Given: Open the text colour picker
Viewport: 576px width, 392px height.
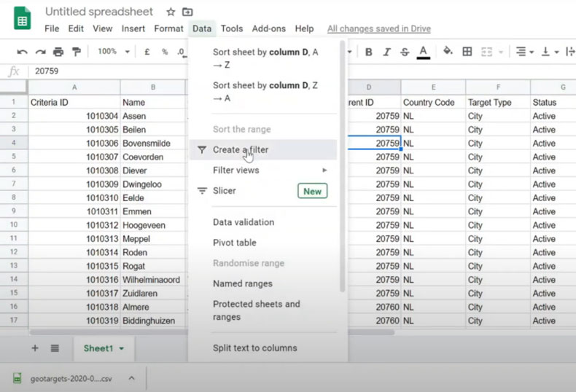Looking at the screenshot, I should (x=423, y=52).
